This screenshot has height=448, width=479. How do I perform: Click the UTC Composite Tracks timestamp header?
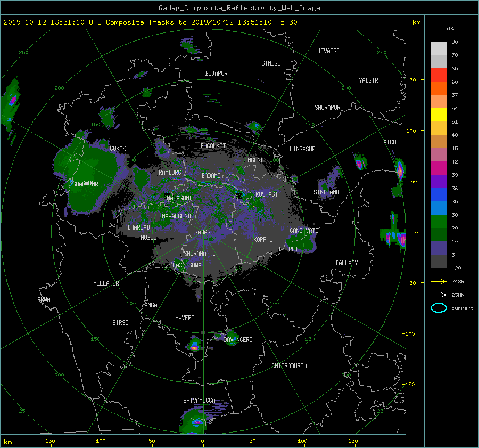[150, 22]
